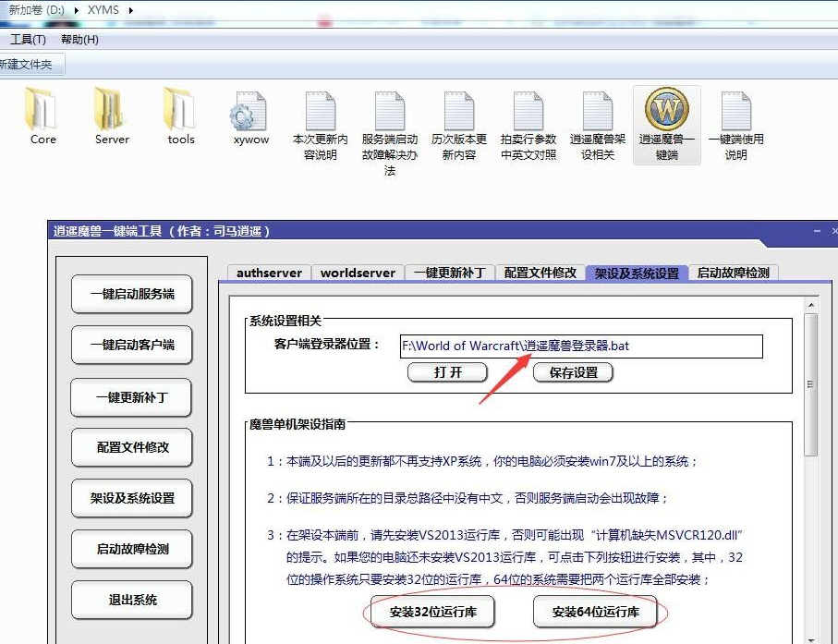Screen dimensions: 838x644
Task: Open the 拍卖行参数中英文对照 file
Action: click(x=528, y=115)
